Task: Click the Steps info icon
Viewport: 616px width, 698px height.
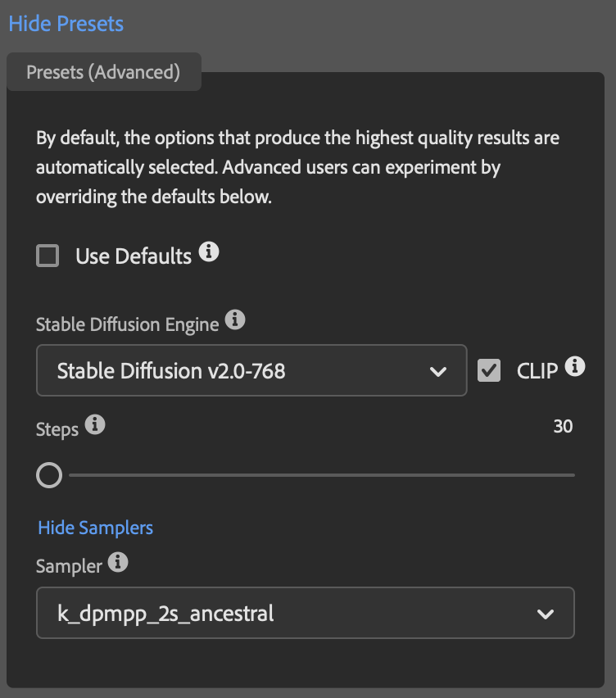Action: pos(95,424)
